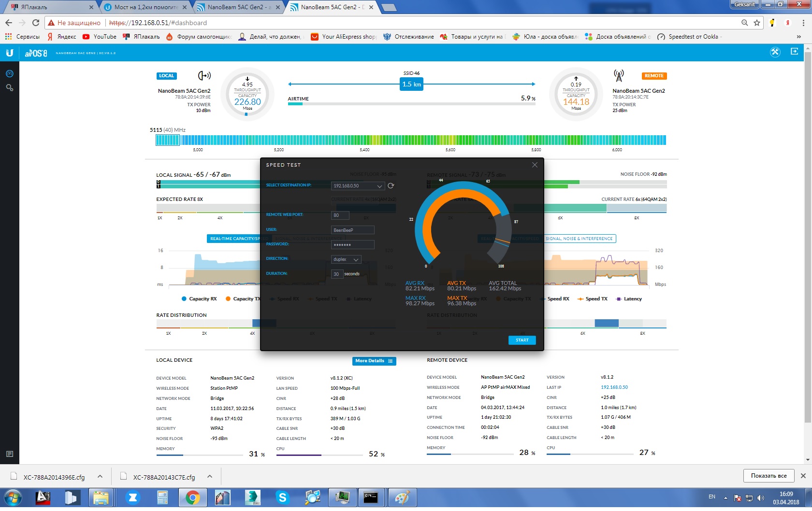Open Skype from the taskbar
The image size is (812, 511).
(x=282, y=498)
